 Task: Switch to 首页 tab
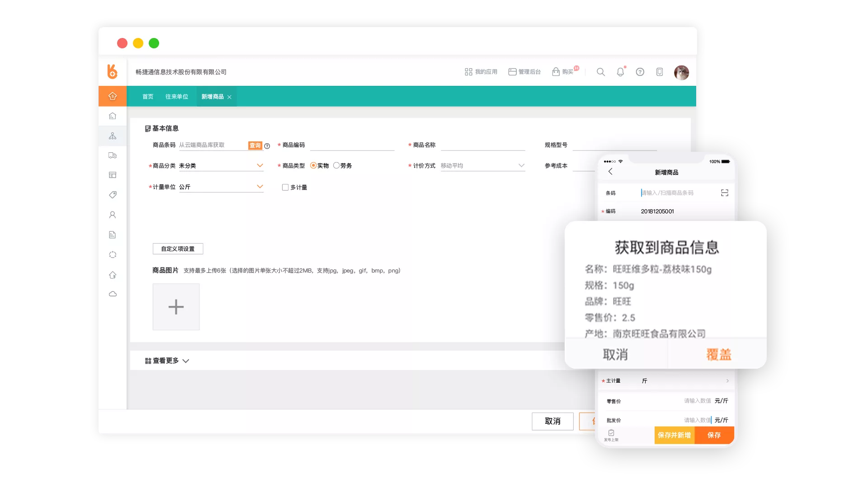(x=148, y=97)
